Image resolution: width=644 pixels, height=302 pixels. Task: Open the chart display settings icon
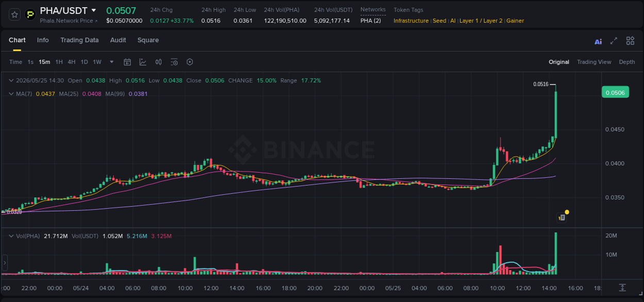pyautogui.click(x=174, y=62)
